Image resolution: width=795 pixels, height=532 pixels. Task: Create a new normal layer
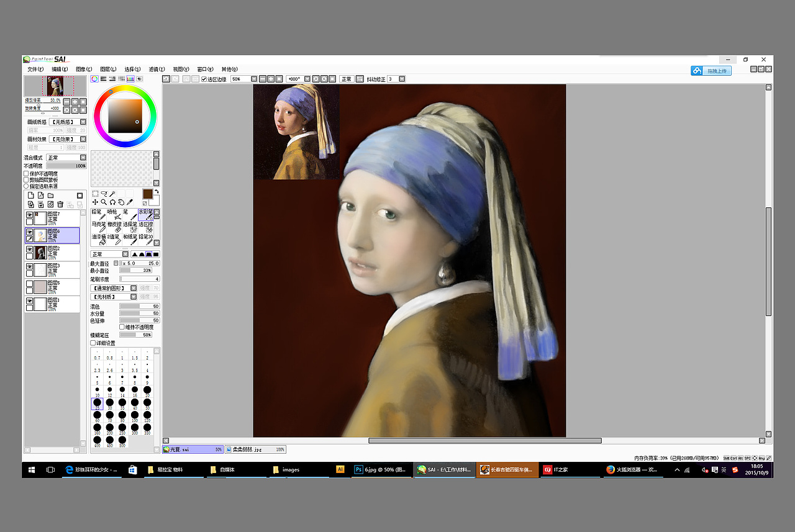coord(30,196)
